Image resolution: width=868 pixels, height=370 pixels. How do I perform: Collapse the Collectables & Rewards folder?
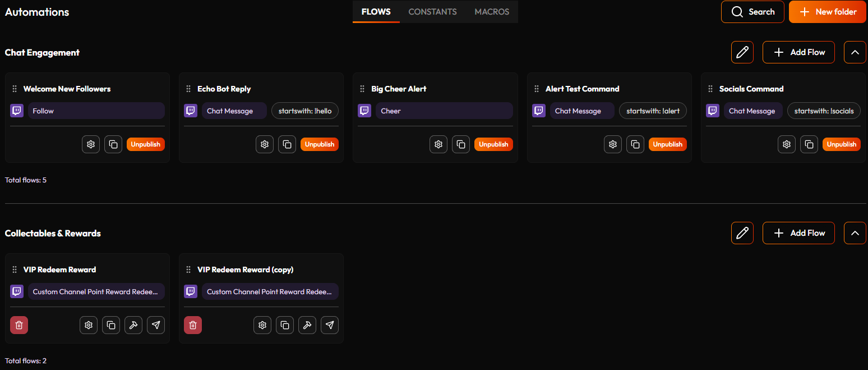point(855,233)
